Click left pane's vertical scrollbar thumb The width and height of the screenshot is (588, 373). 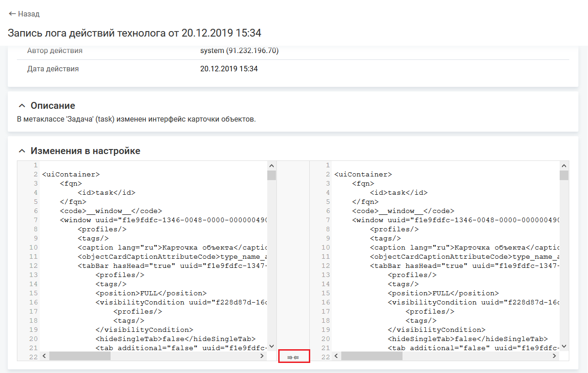[272, 175]
